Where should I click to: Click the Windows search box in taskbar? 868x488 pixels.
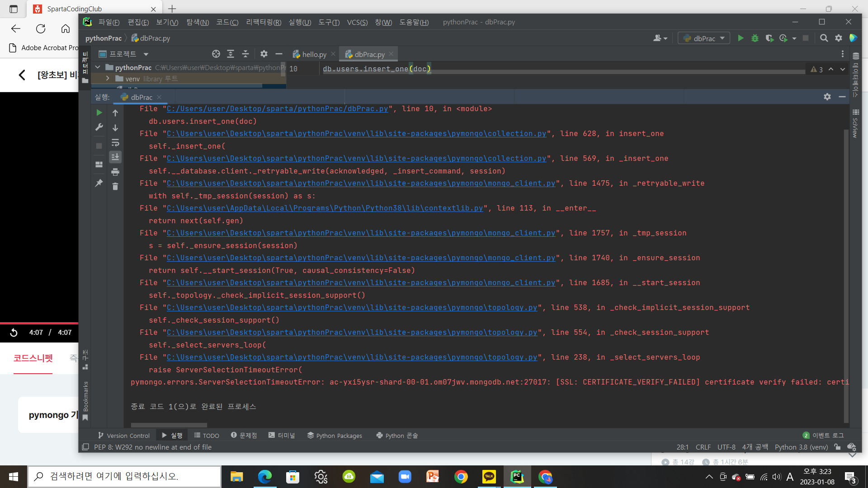point(124,476)
